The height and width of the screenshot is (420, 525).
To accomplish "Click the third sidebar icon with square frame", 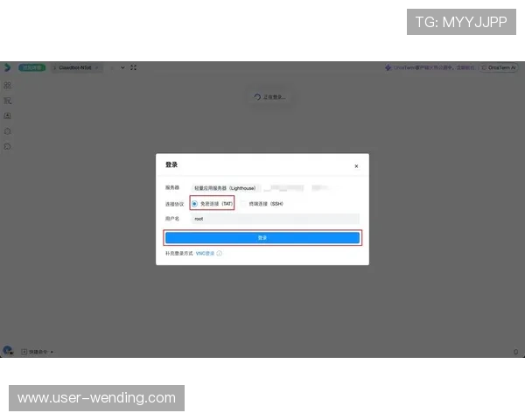I will [8, 115].
